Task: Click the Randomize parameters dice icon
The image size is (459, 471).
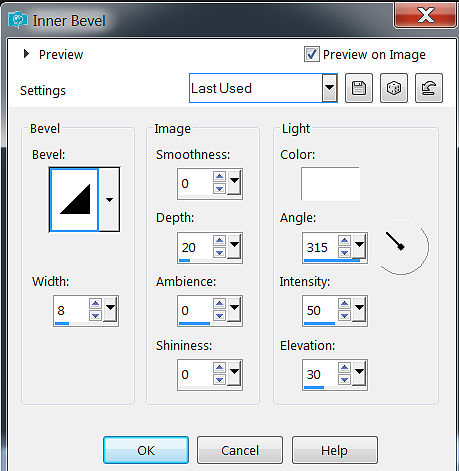Action: 394,88
